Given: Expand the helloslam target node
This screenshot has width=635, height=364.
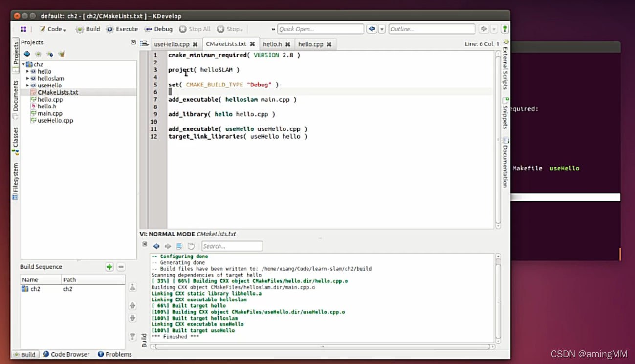Looking at the screenshot, I should click(27, 78).
